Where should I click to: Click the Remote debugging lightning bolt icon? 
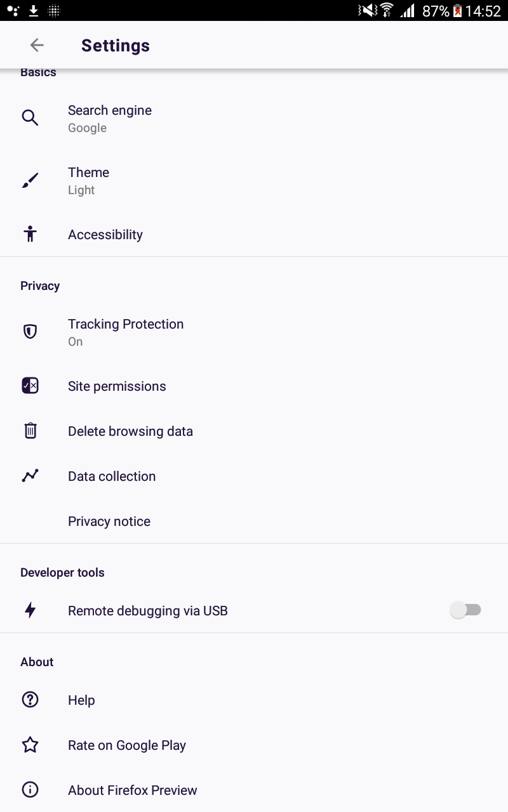[30, 610]
